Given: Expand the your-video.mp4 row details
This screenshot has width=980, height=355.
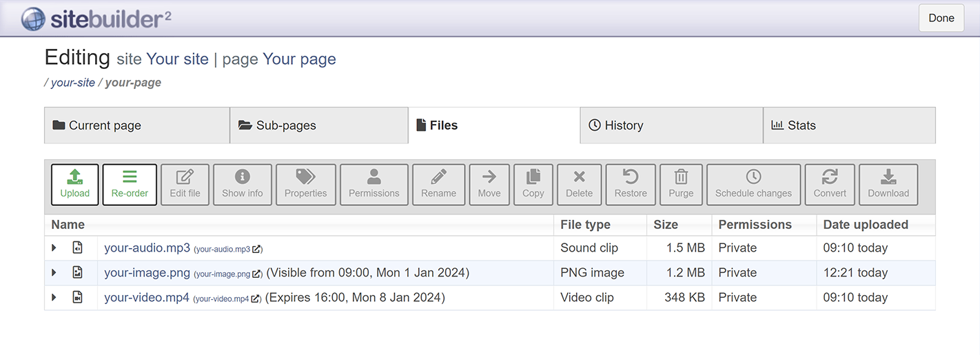Looking at the screenshot, I should point(54,298).
